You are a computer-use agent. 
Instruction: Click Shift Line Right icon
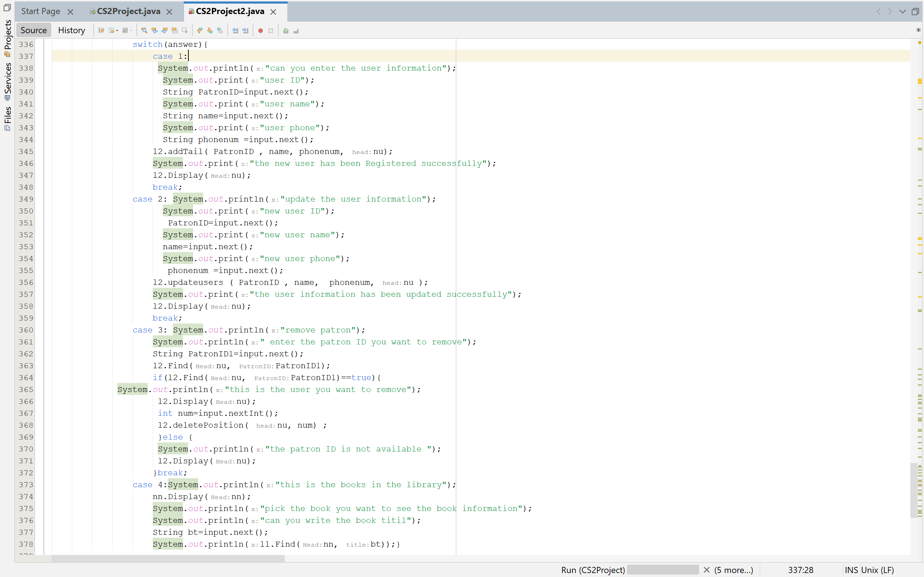[x=245, y=31]
